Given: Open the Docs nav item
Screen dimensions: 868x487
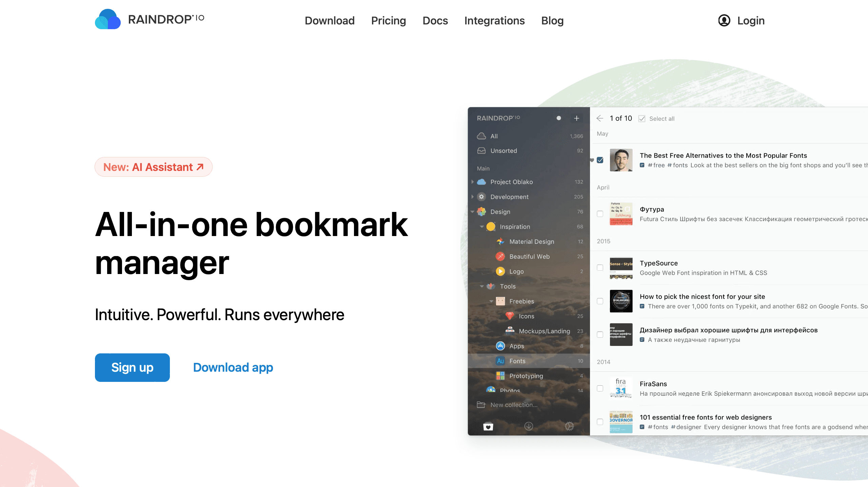Looking at the screenshot, I should point(435,21).
